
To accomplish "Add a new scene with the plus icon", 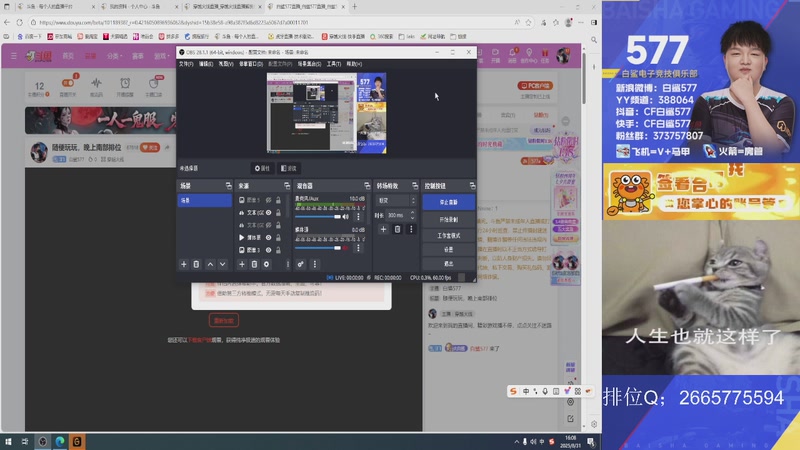I will (x=184, y=264).
